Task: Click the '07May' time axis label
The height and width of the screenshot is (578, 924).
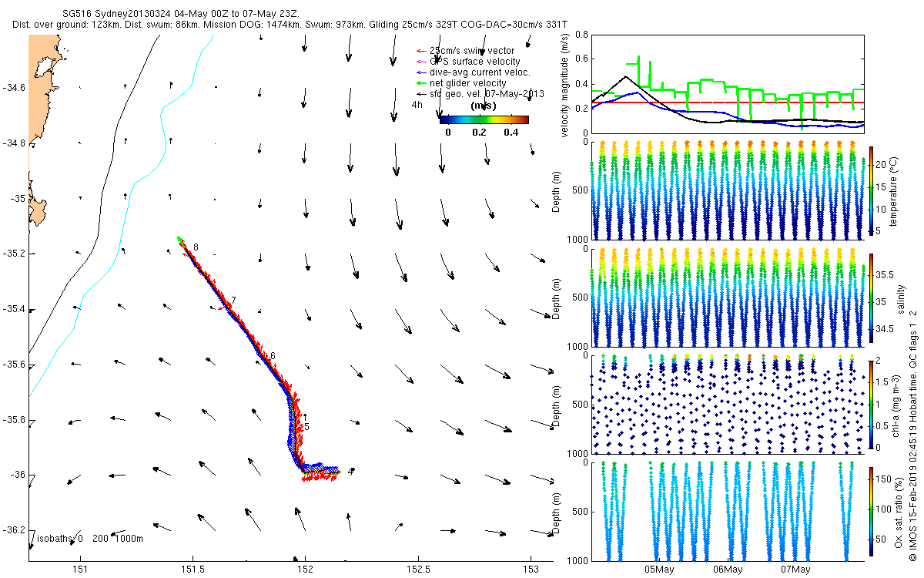Action: click(795, 570)
